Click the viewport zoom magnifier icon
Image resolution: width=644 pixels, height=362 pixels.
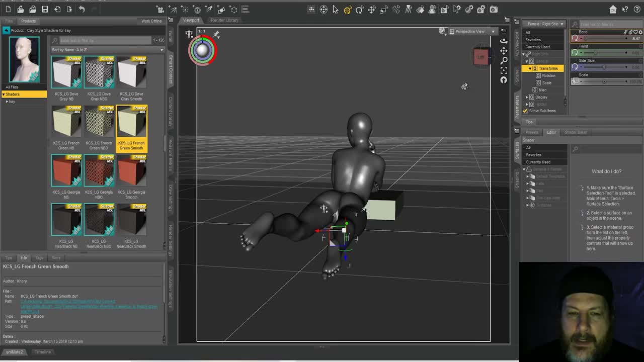click(504, 60)
